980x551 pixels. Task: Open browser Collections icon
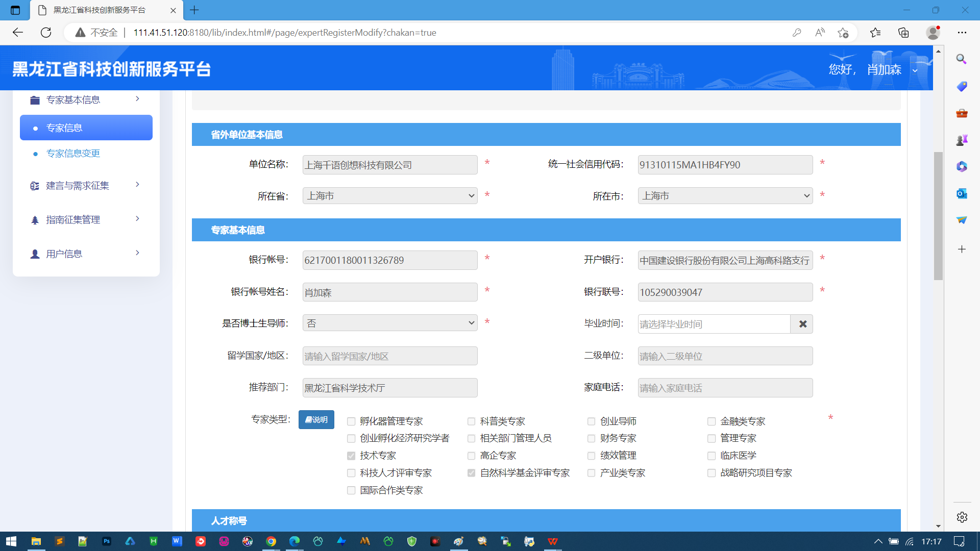[903, 33]
